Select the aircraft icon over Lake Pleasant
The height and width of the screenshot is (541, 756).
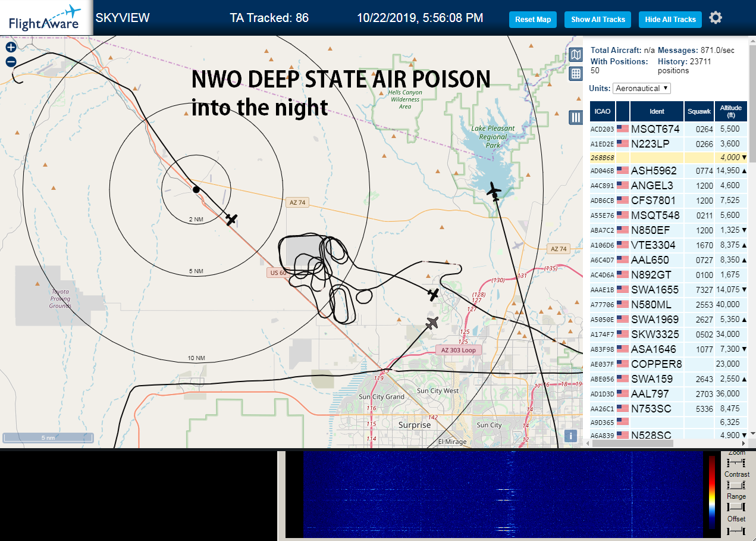coord(494,191)
